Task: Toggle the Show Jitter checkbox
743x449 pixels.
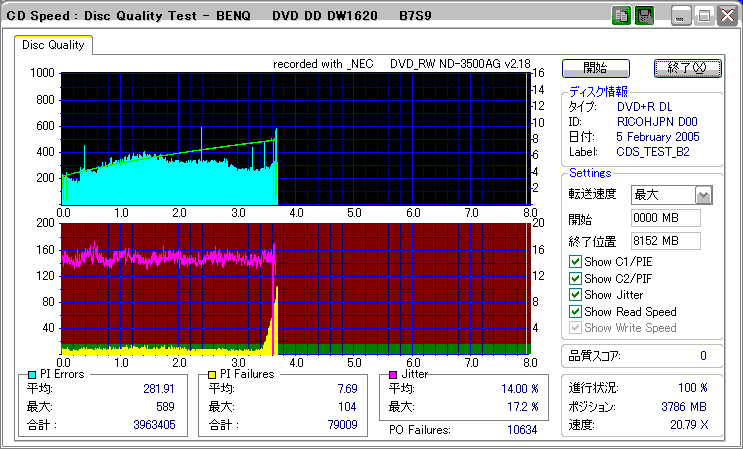Action: click(x=575, y=295)
